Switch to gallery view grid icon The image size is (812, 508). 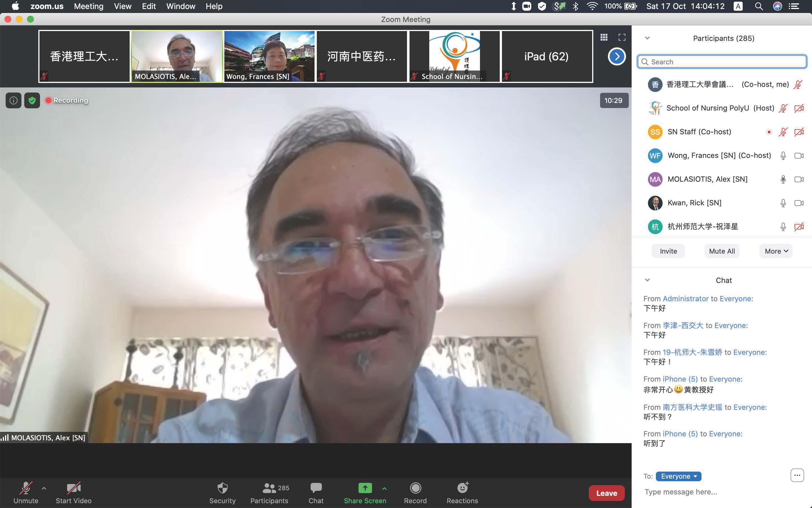point(604,37)
